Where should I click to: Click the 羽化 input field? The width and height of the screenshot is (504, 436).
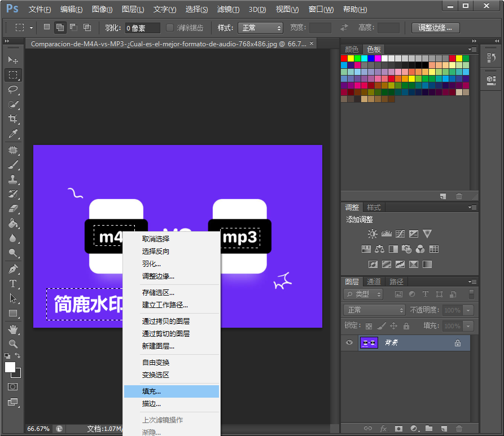tap(143, 28)
